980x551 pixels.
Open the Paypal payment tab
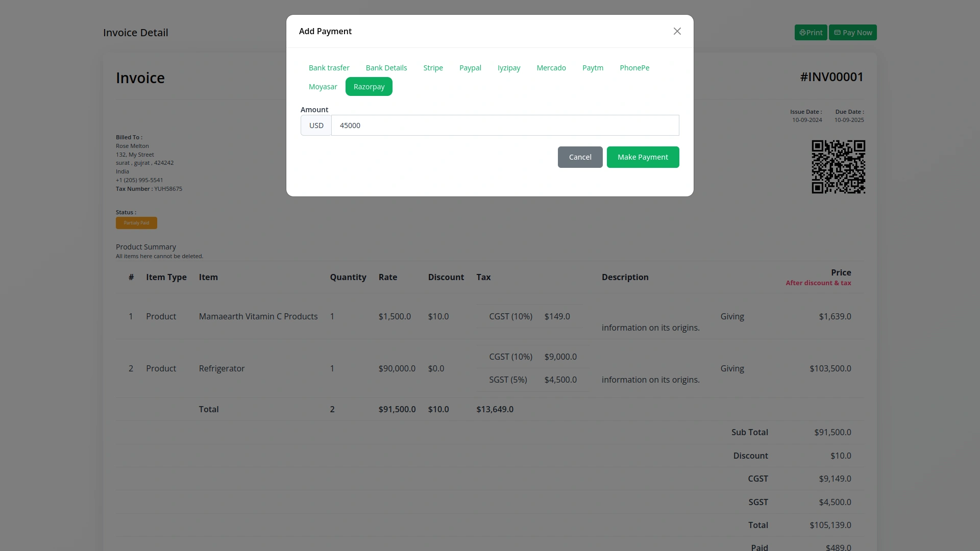[x=470, y=68]
